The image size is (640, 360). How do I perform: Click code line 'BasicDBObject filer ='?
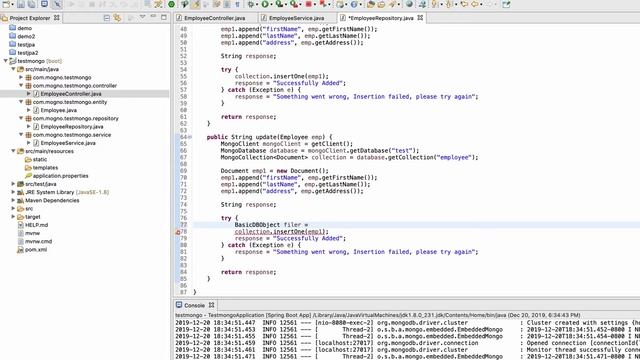[271, 225]
